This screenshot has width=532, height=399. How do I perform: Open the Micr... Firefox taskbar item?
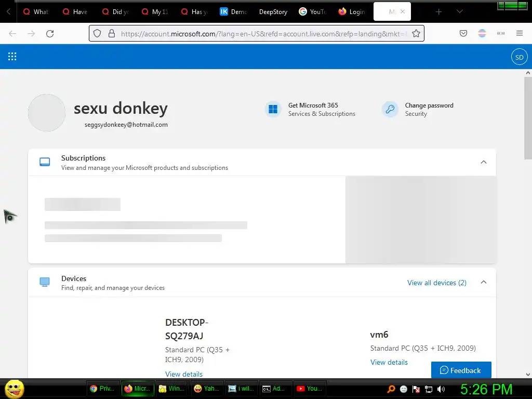138,389
